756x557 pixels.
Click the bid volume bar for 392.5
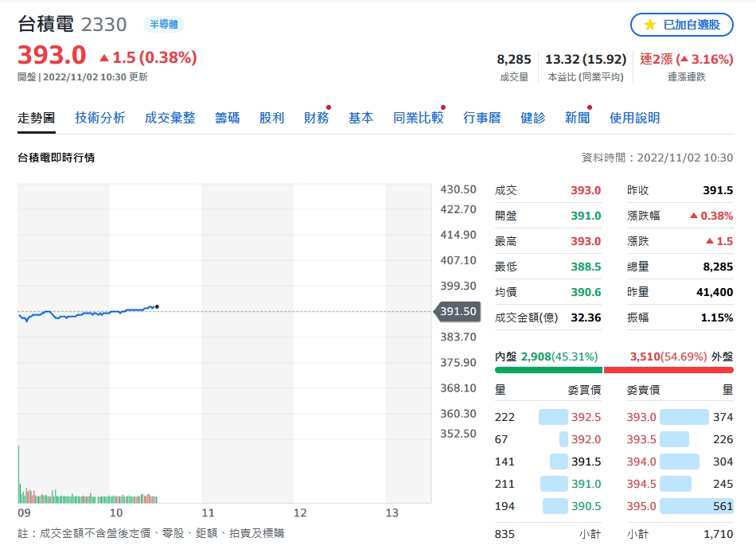(553, 417)
